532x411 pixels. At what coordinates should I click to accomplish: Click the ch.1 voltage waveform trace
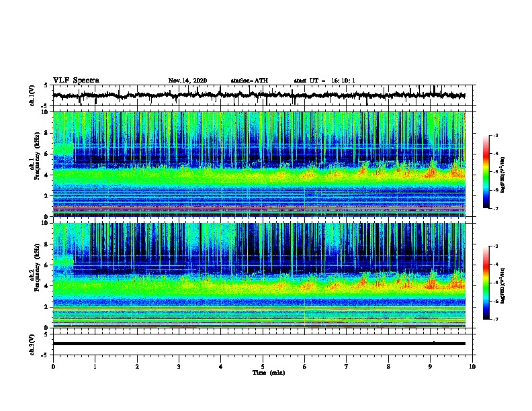coord(259,95)
